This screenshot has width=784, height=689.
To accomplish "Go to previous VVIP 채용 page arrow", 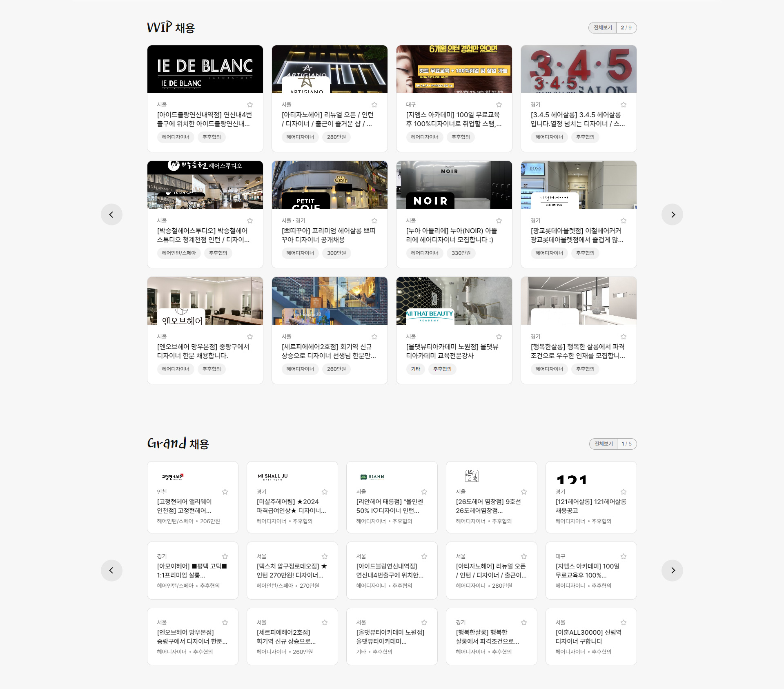I will point(111,214).
